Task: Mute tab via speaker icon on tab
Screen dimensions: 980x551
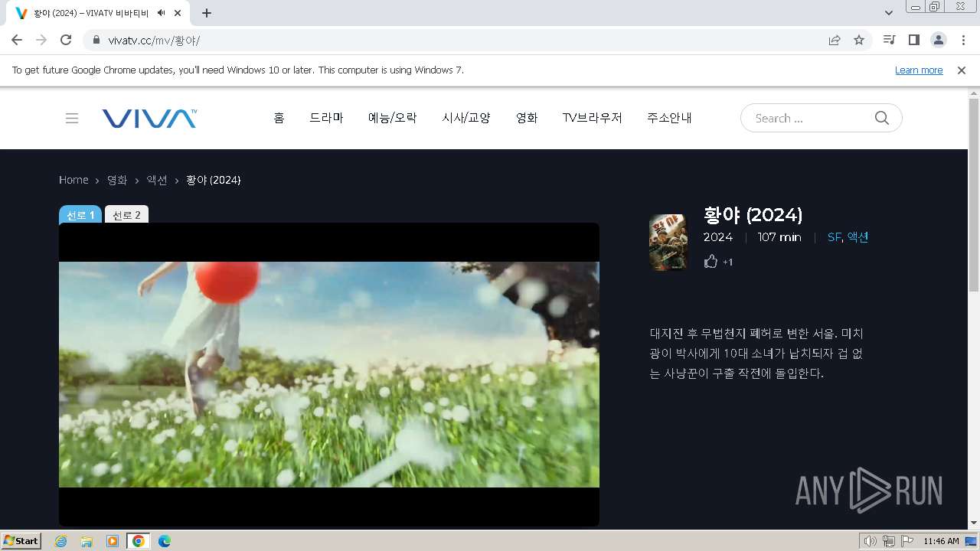Action: click(161, 13)
